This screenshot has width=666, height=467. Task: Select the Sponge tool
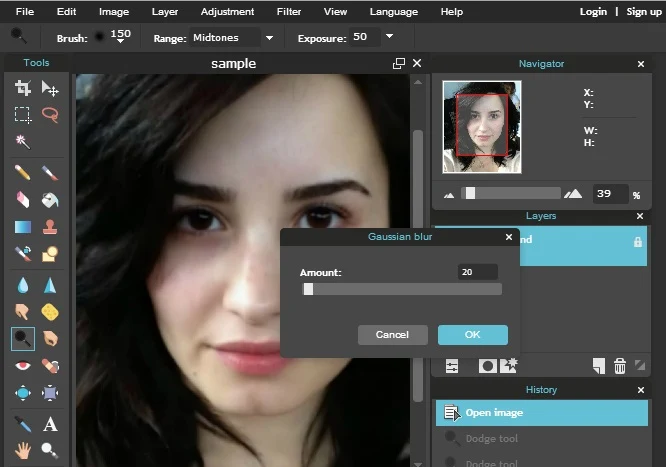click(50, 312)
